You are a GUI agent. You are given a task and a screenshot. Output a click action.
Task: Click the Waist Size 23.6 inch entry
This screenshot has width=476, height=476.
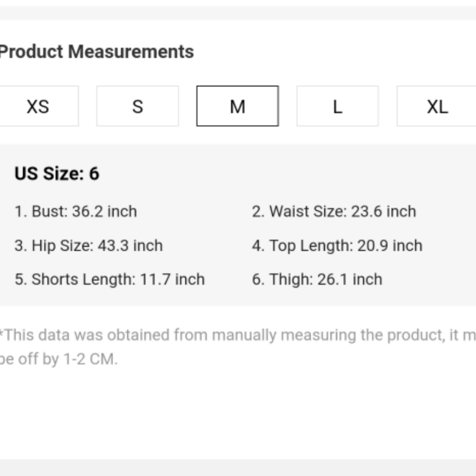[x=334, y=211]
